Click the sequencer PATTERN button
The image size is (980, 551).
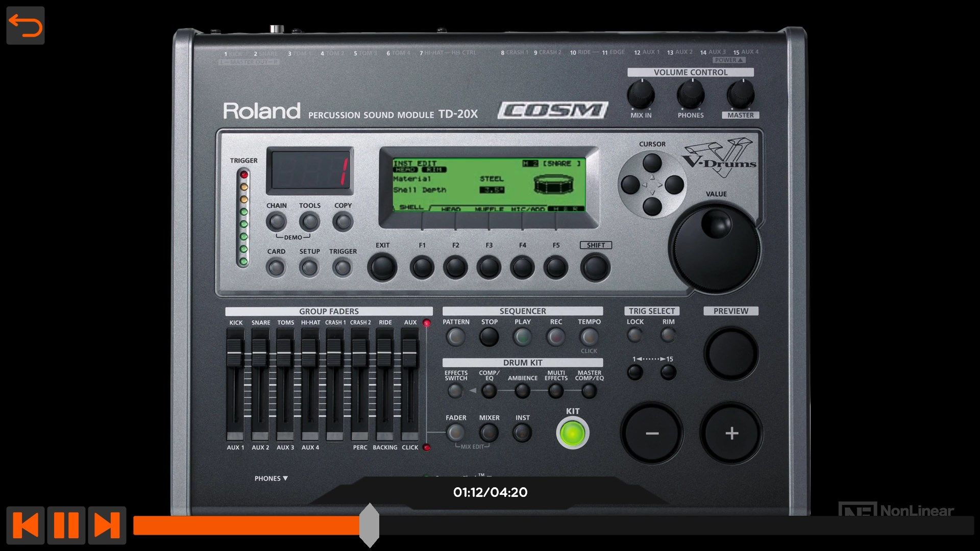coord(455,337)
